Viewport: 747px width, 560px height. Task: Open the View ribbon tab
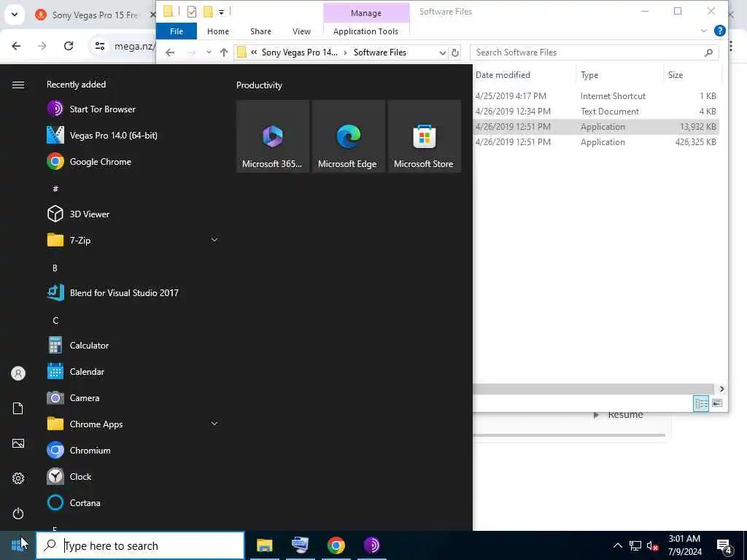pyautogui.click(x=301, y=31)
